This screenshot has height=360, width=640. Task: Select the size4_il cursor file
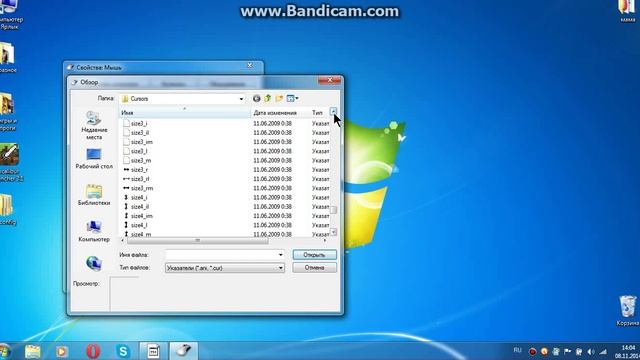tap(140, 207)
